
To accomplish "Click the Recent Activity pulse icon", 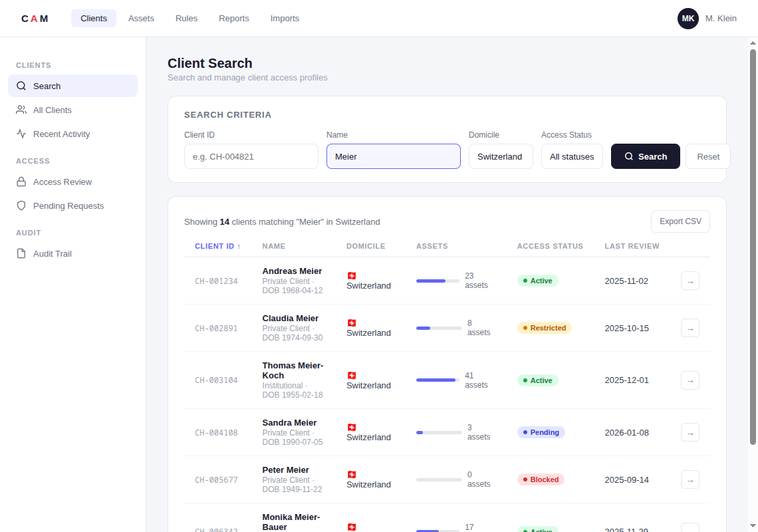I will pos(21,134).
